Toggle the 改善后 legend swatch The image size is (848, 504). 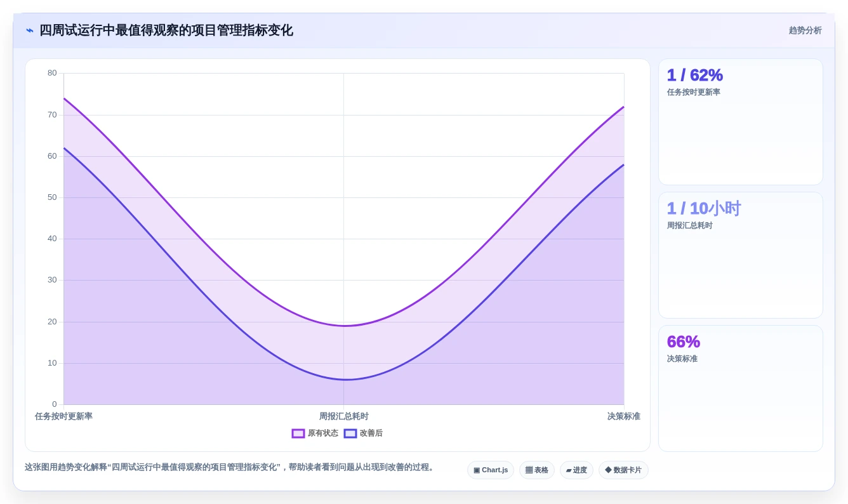350,434
